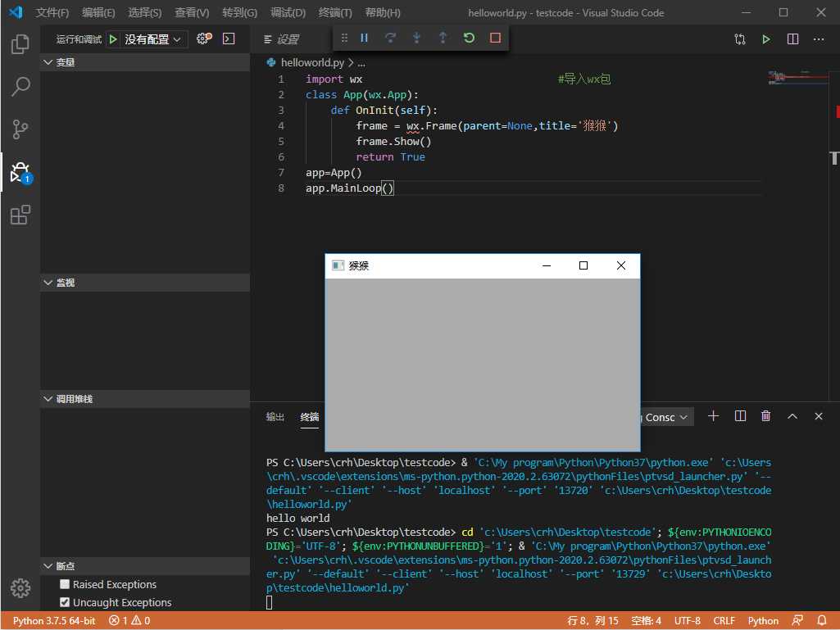The image size is (840, 630).
Task: Enable the Raised Exceptions breakpoint
Action: tap(65, 584)
